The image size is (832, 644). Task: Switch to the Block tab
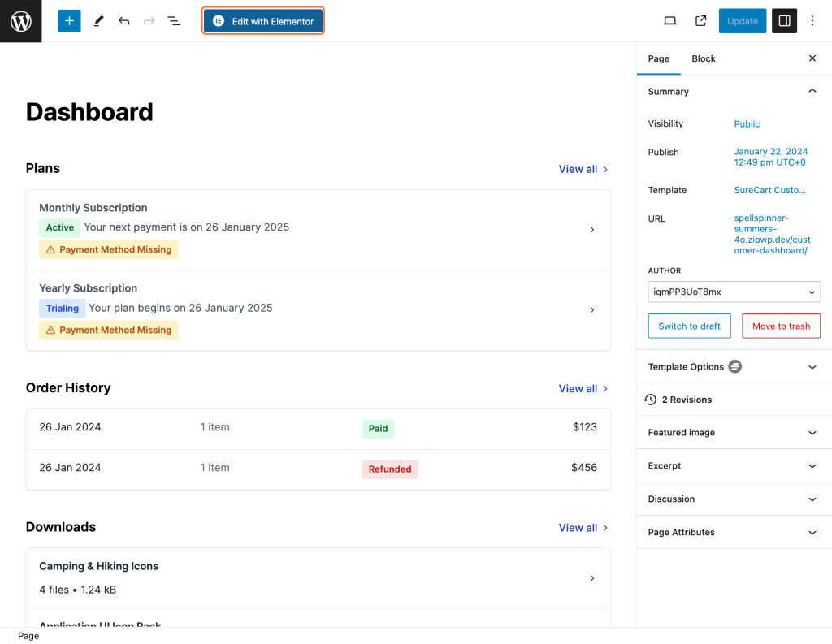[703, 58]
